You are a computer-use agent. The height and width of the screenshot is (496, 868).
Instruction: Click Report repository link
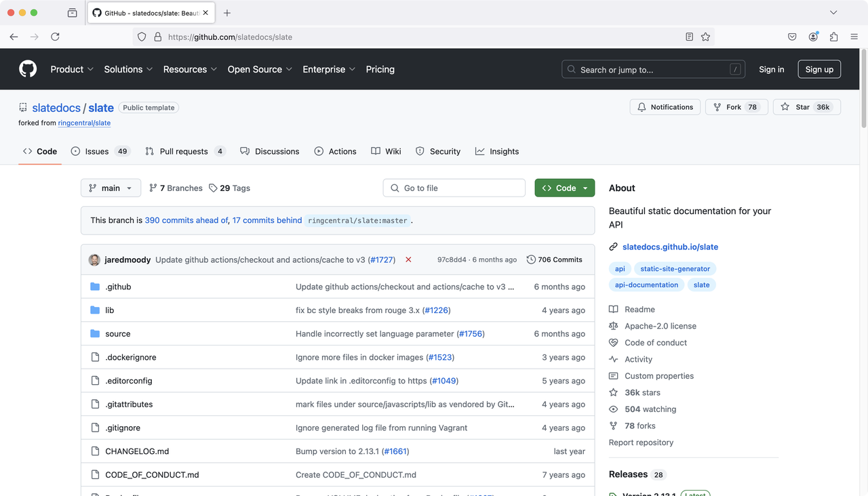[641, 442]
